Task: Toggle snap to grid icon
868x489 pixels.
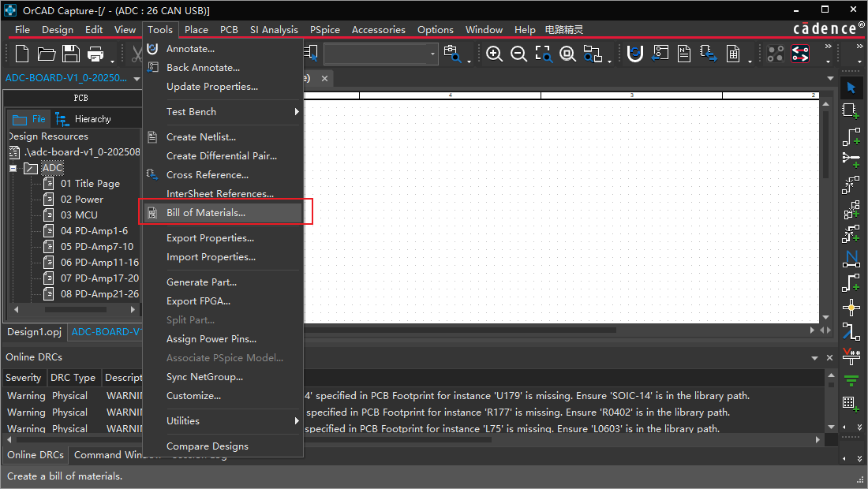Action: 776,54
